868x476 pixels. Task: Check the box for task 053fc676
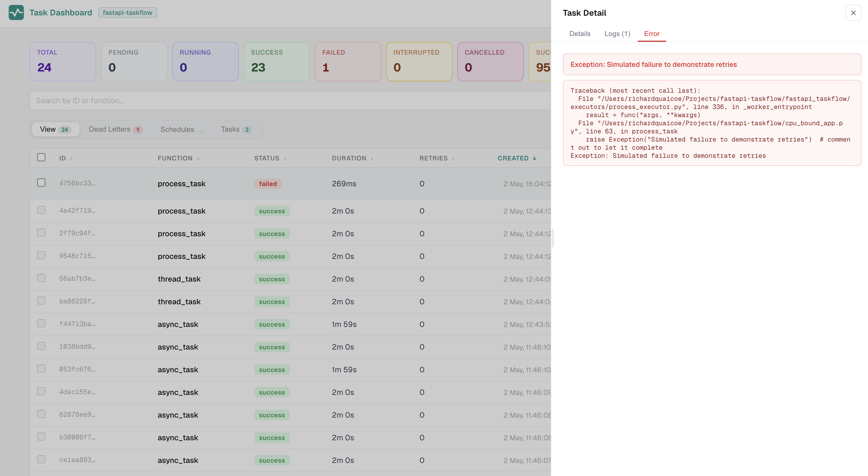coord(41,368)
